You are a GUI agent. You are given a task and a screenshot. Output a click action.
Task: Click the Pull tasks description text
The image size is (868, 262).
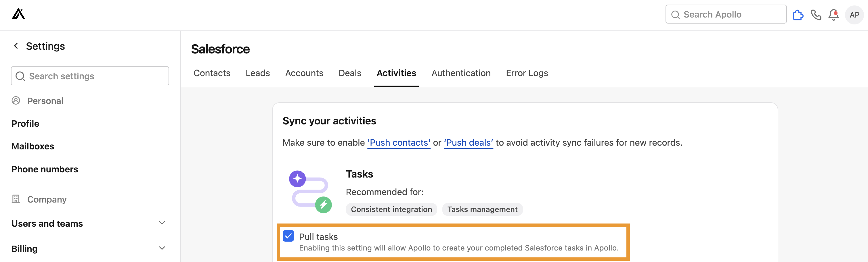point(459,248)
